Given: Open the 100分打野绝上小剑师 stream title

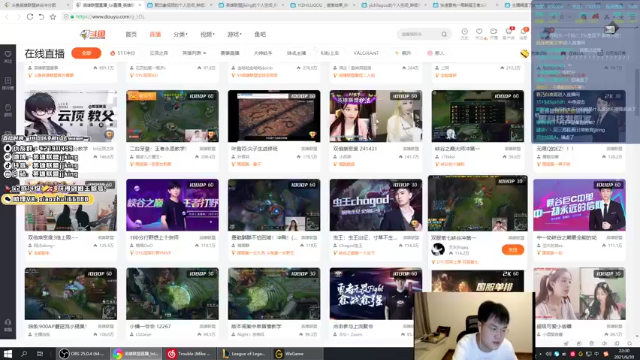Looking at the screenshot, I should (154, 237).
